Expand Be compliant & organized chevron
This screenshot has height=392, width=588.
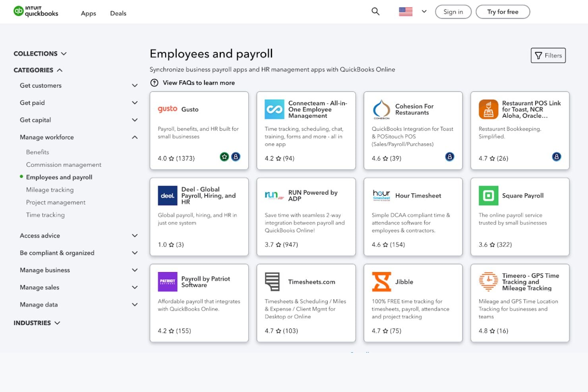coord(135,253)
